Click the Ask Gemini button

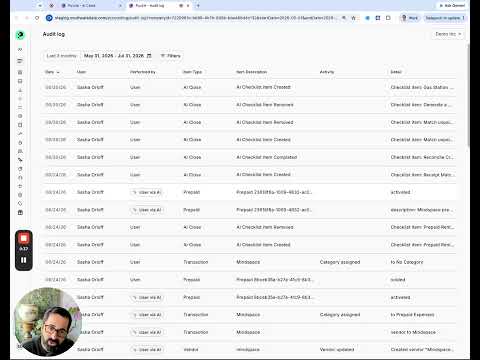(452, 6)
